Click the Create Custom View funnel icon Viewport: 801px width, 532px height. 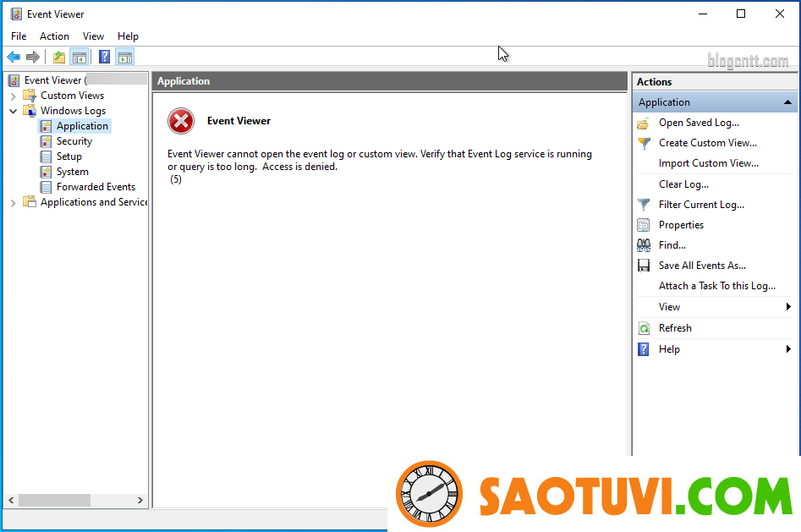pyautogui.click(x=645, y=143)
